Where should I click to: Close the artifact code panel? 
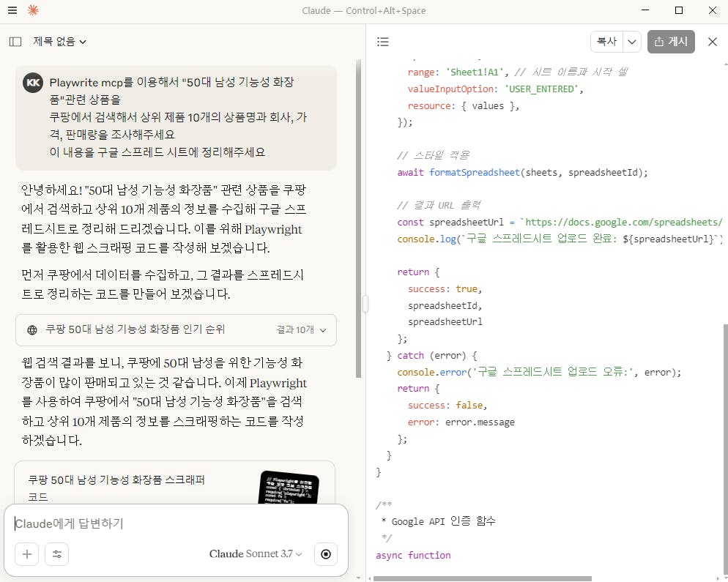coord(712,42)
